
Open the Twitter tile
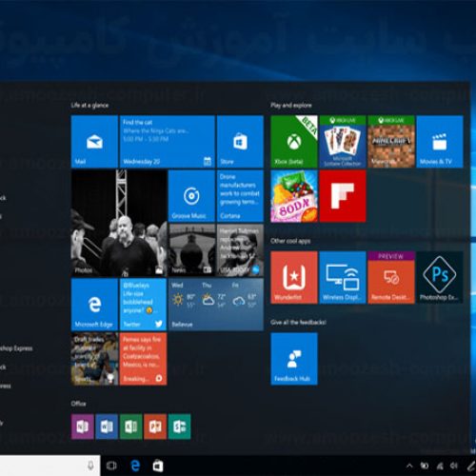(x=143, y=305)
